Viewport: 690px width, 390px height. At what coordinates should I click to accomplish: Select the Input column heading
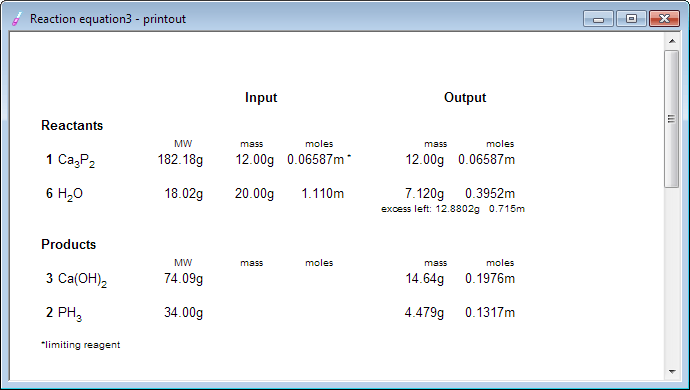tap(261, 97)
